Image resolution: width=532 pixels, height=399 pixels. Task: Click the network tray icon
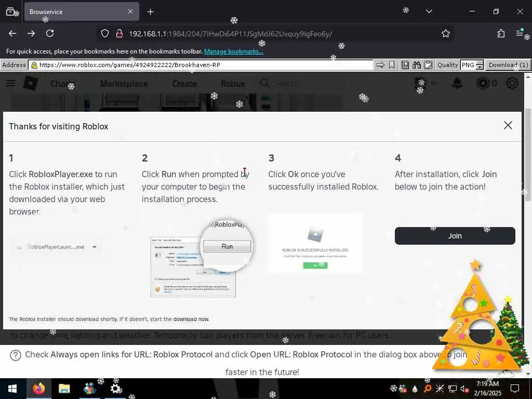click(452, 389)
